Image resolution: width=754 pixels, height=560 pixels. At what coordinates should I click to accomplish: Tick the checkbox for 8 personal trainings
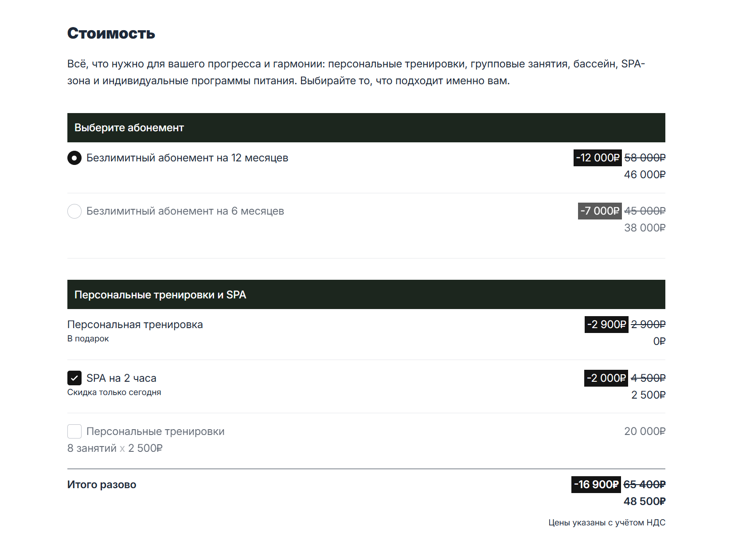coord(74,431)
